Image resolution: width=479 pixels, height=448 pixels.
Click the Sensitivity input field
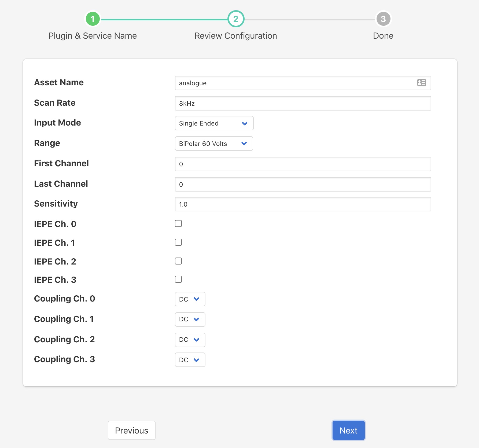[x=303, y=204]
